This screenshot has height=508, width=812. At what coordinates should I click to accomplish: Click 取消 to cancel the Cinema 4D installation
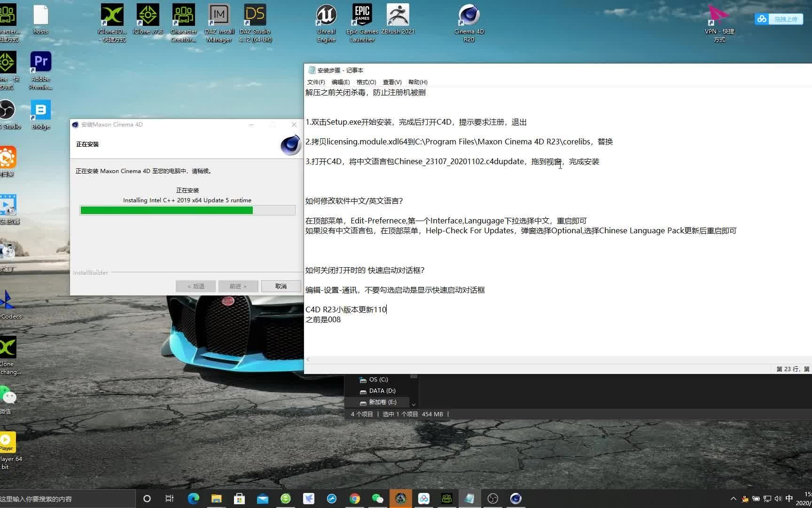click(x=281, y=286)
